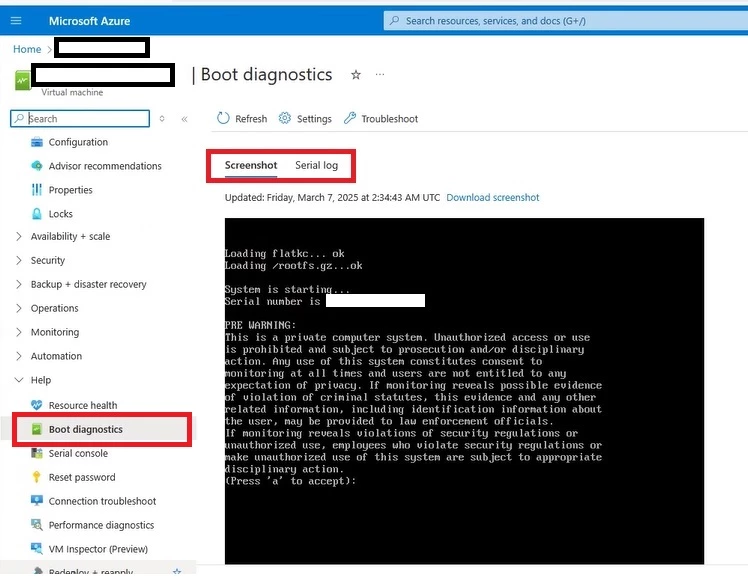Click the Download screenshot link
Viewport: 748px width, 577px height.
493,197
